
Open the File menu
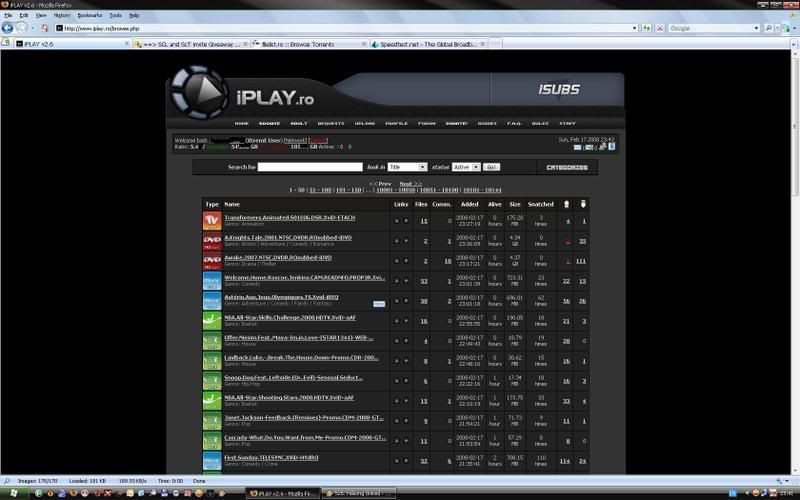point(8,15)
